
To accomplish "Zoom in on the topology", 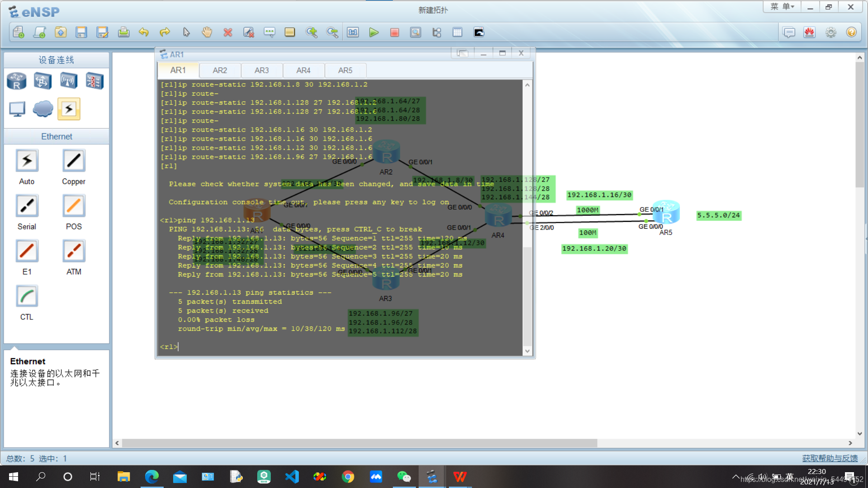I will [311, 32].
